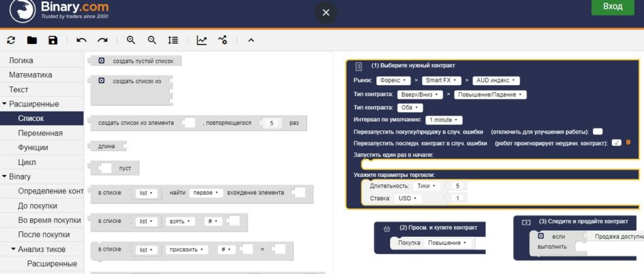Viewport: 644px width, 274px height.
Task: Open the load file folder icon
Action: tap(32, 40)
